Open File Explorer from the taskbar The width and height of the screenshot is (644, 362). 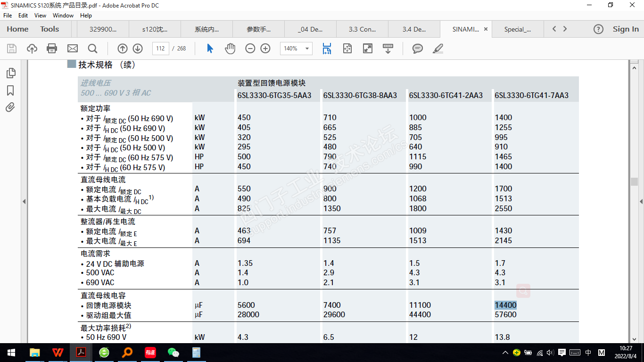[x=35, y=353]
